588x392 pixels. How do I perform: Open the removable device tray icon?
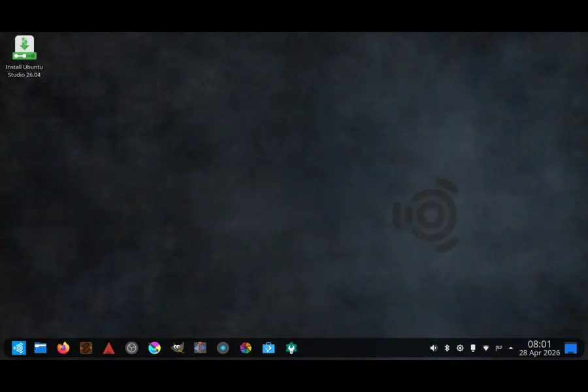point(473,348)
